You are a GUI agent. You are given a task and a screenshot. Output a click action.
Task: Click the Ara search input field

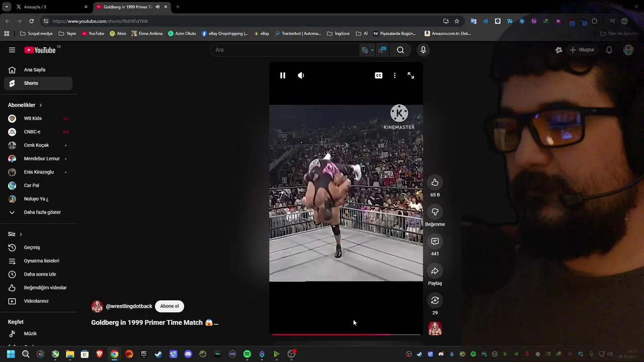[x=284, y=50]
